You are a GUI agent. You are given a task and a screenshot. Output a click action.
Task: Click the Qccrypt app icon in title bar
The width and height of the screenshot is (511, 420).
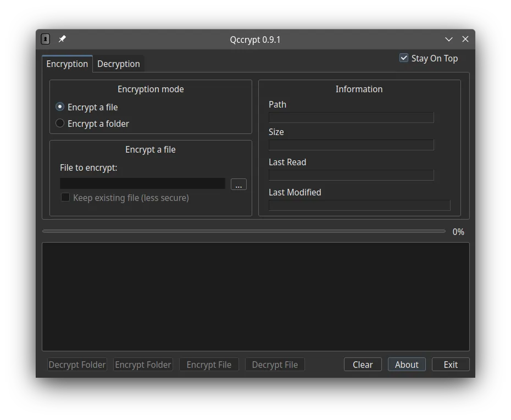tap(45, 39)
